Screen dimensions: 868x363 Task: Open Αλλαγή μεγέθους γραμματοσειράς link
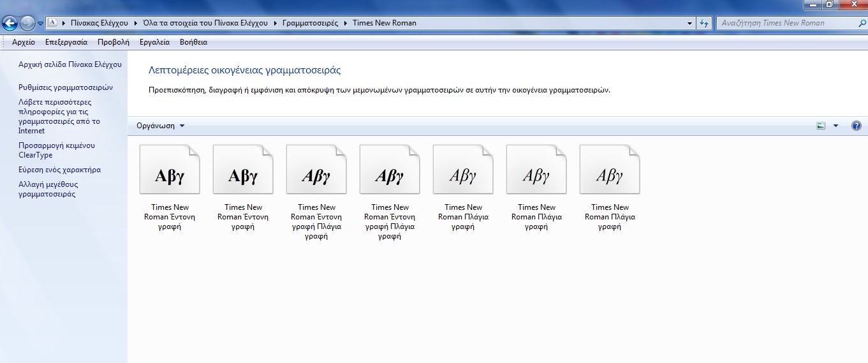pos(48,189)
